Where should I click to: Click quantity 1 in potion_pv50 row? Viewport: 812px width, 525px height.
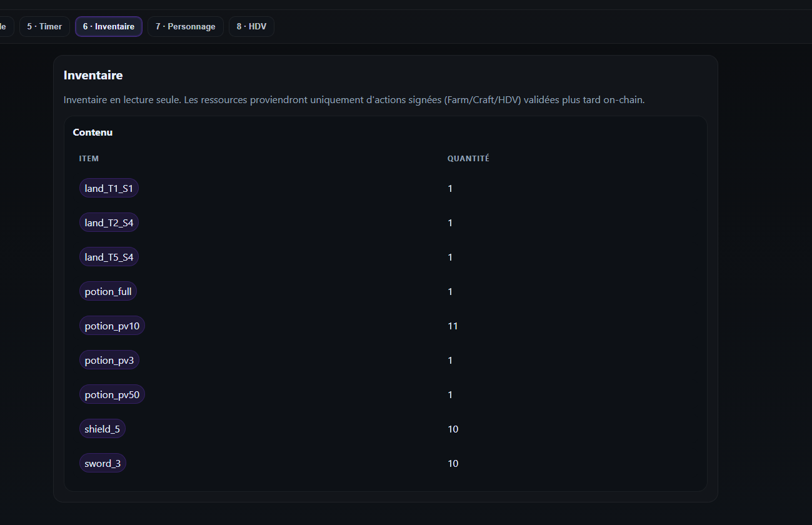click(450, 394)
